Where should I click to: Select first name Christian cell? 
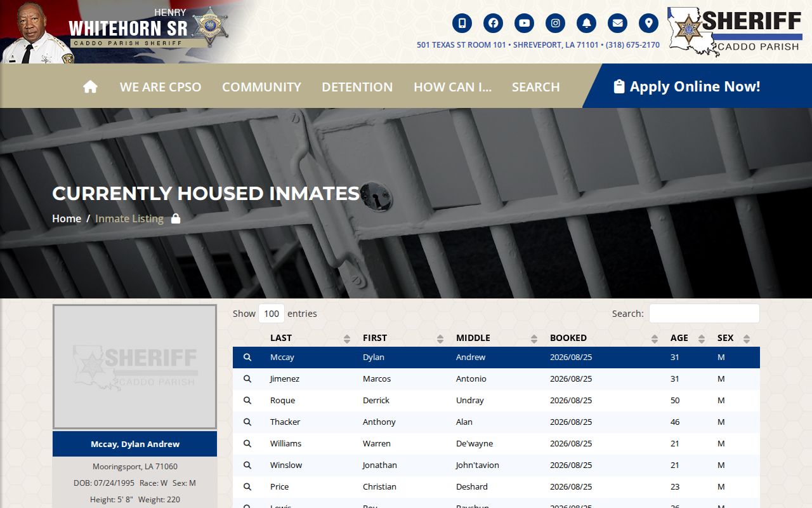click(379, 487)
